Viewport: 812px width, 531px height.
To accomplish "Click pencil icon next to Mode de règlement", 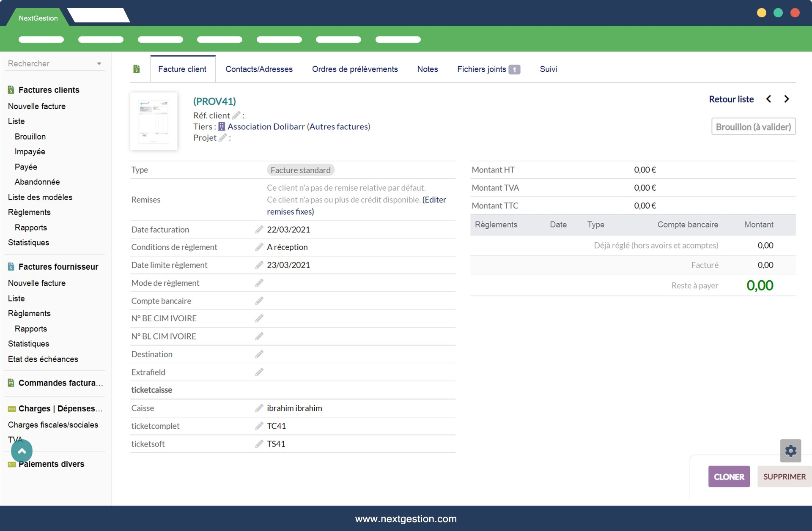I will 259,283.
